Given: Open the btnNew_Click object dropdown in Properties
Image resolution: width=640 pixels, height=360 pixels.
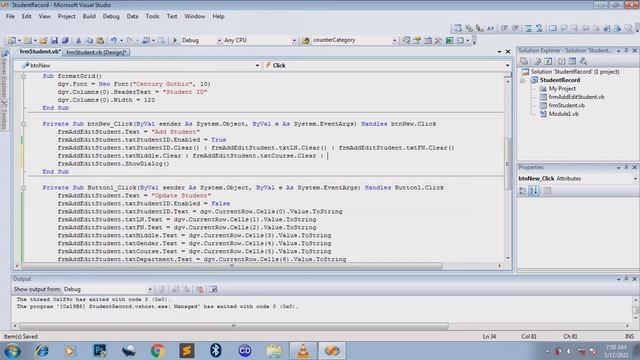Looking at the screenshot, I should click(x=636, y=179).
